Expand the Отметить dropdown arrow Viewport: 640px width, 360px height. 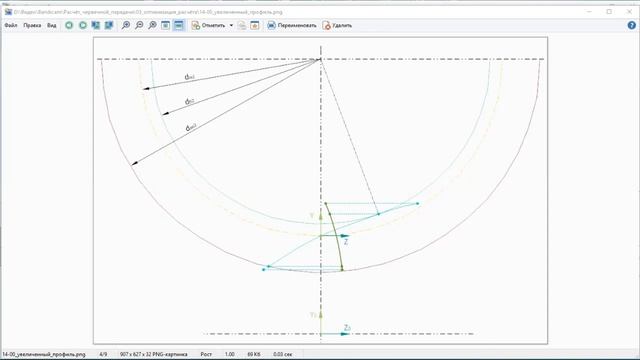click(x=231, y=25)
